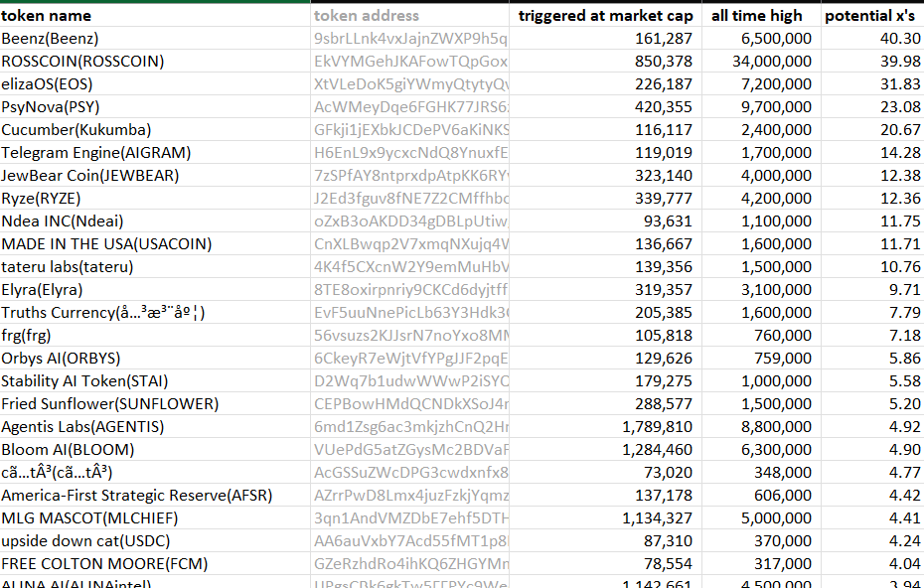Click address starting with 8TE8oxirpnriy9CK

[409, 290]
